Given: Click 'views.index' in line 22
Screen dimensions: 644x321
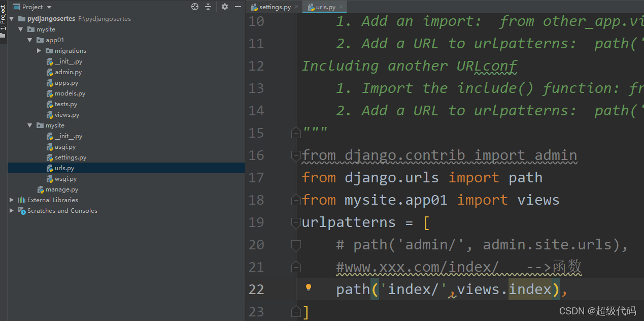Looking at the screenshot, I should pos(504,290).
